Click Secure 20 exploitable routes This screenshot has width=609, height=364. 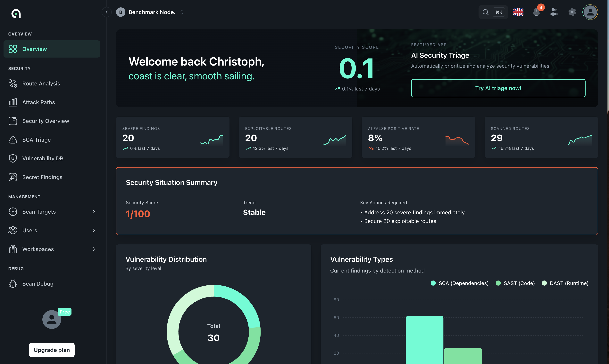[x=400, y=221]
